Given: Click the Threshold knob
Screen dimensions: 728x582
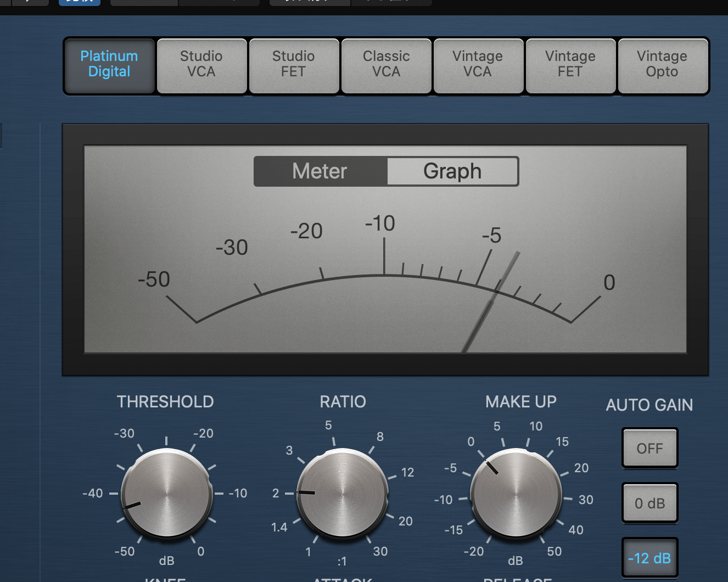Looking at the screenshot, I should [166, 494].
